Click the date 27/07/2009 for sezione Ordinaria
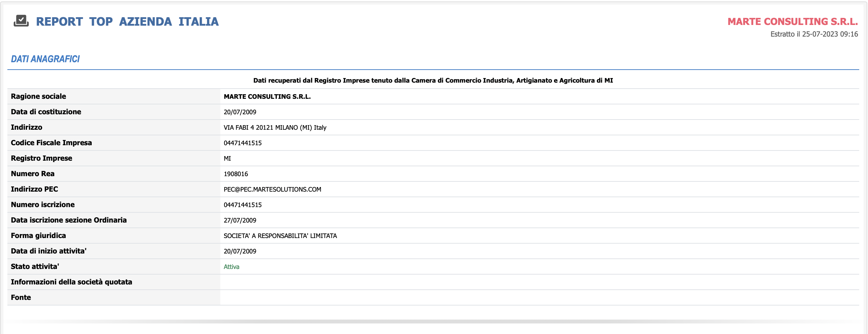Viewport: 868px width, 334px height. (x=240, y=220)
